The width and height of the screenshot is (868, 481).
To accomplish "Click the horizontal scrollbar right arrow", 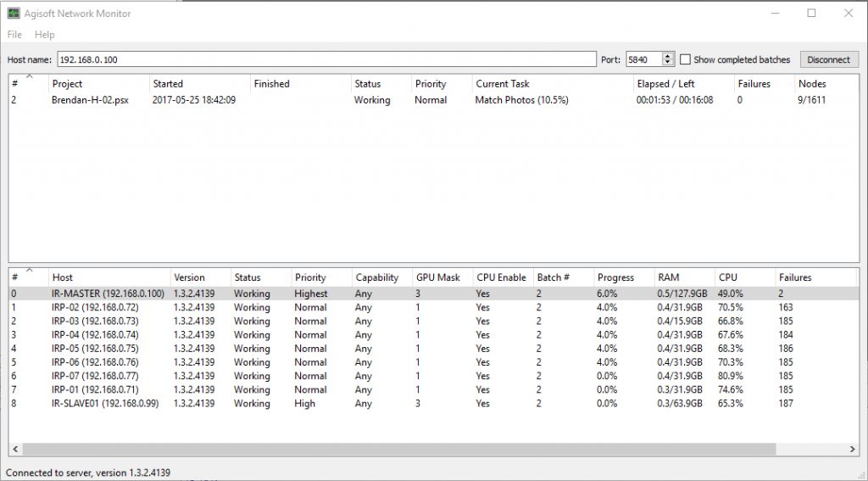I will pos(853,449).
